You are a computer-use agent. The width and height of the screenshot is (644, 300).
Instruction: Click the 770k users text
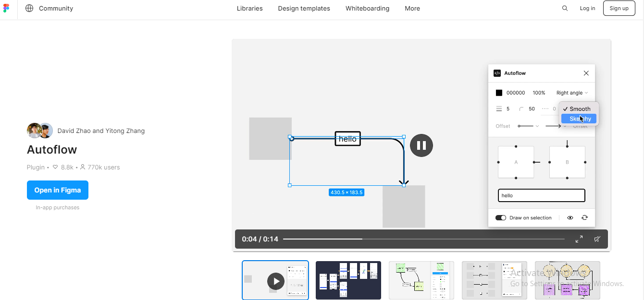[104, 167]
